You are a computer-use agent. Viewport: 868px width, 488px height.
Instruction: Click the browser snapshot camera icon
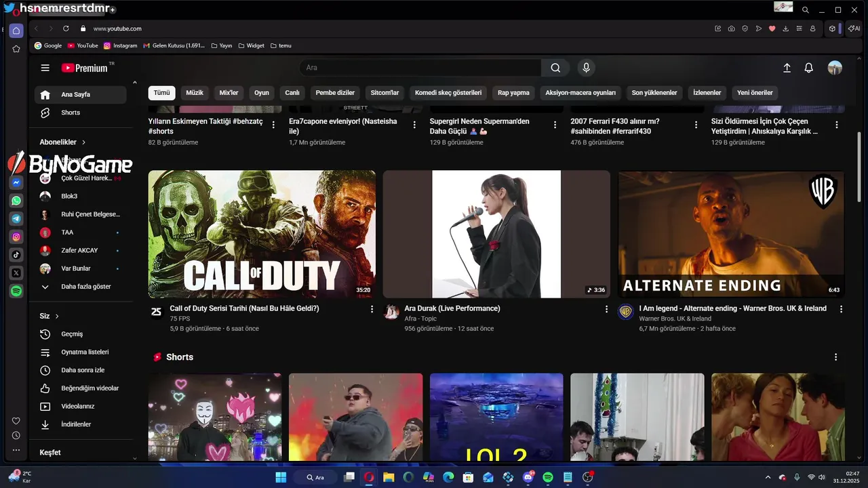point(731,28)
